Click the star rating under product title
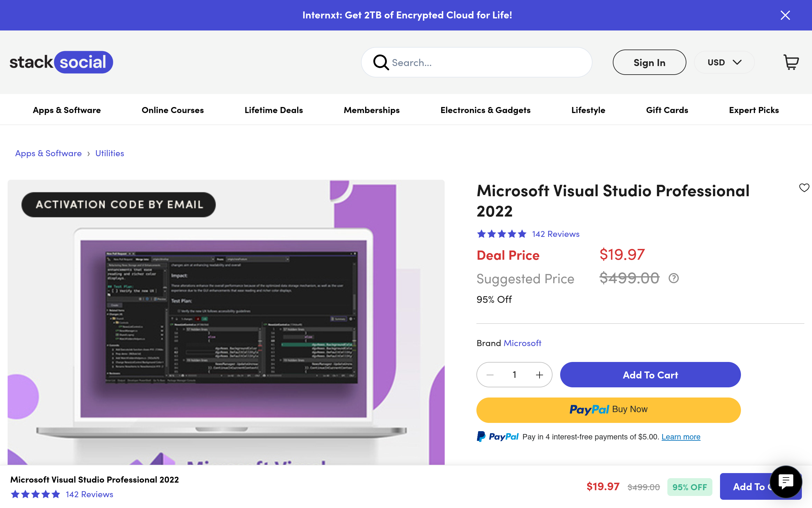The height and width of the screenshot is (508, 812). [x=501, y=234]
